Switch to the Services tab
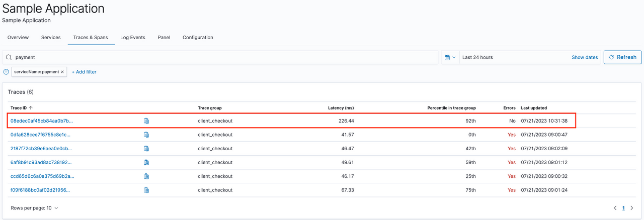The image size is (644, 220). (51, 38)
